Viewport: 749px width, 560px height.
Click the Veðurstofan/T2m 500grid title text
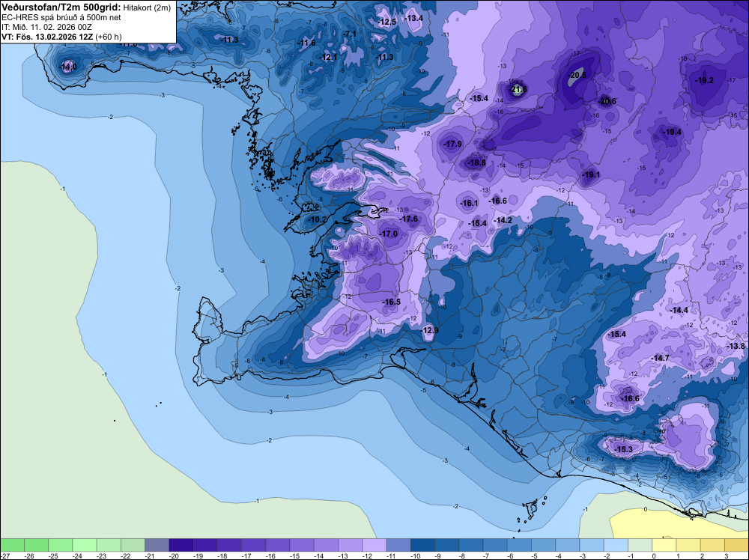[61, 7]
